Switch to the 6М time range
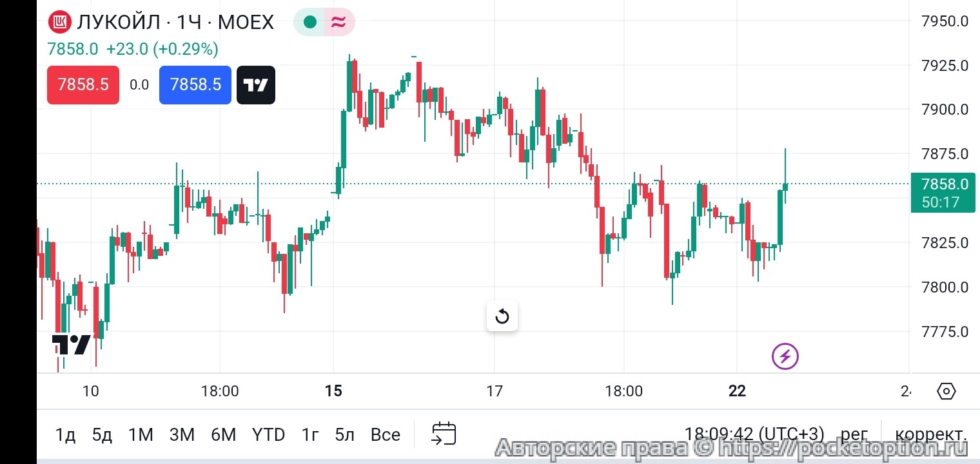The height and width of the screenshot is (464, 980). pos(223,435)
